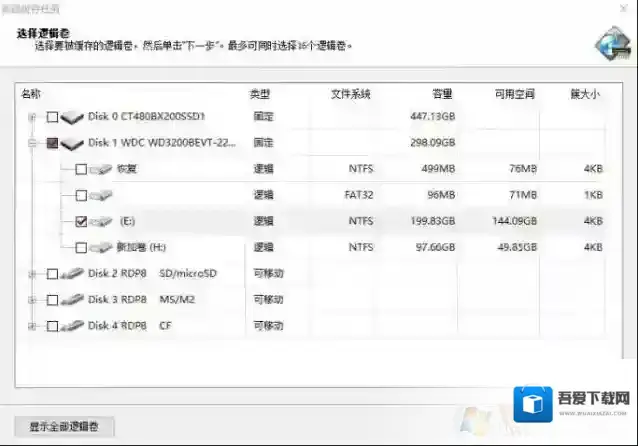The height and width of the screenshot is (446, 638).
Task: Select the Disk 1 WDC WD3200BEVT-22 label
Action: click(162, 143)
